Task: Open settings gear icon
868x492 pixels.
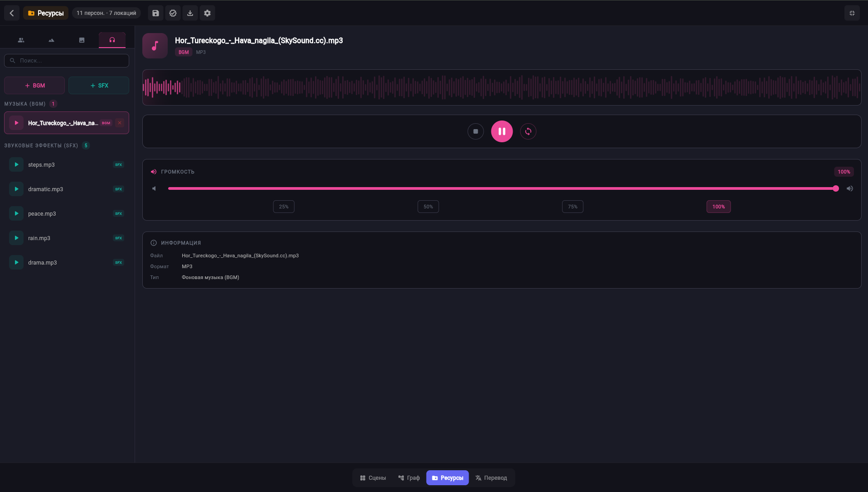Action: click(207, 13)
